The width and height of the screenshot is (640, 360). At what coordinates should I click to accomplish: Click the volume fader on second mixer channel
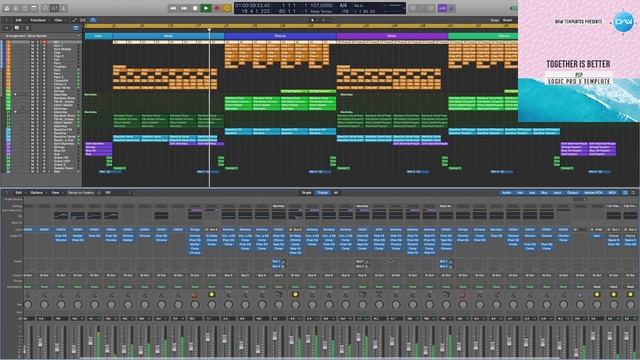(x=40, y=342)
